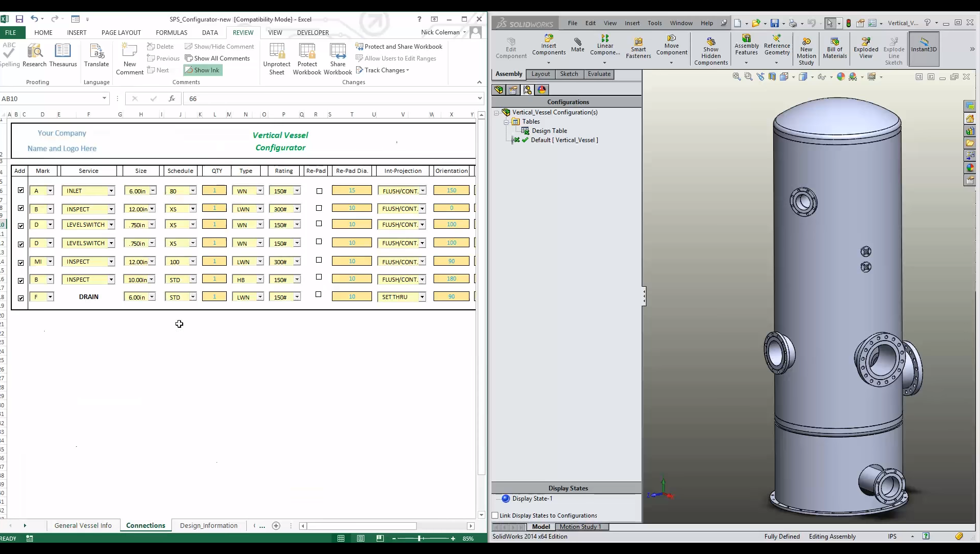Open Schedule dropdown showing 80
980x554 pixels.
point(192,191)
